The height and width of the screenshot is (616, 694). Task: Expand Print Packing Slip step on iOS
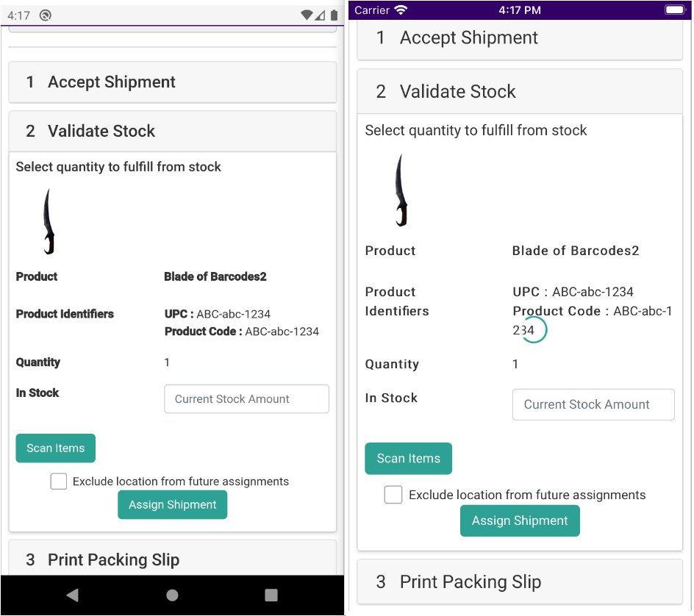[x=519, y=582]
